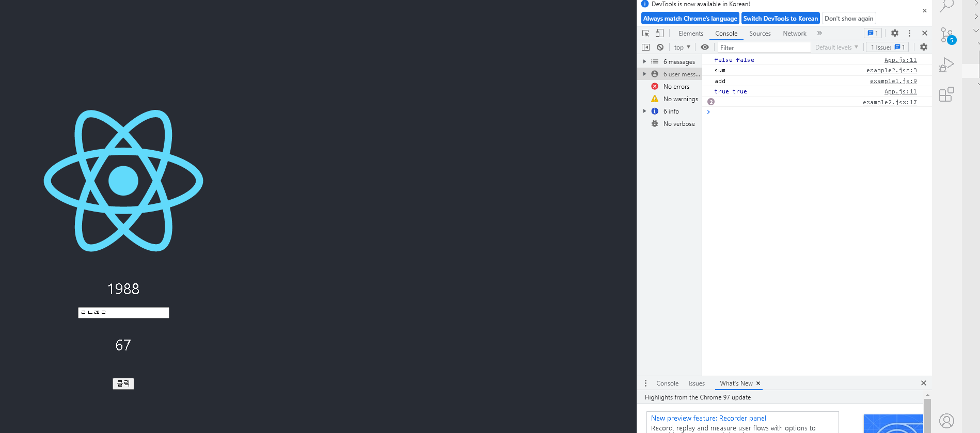Click the Don't show again button
The image size is (980, 433).
click(849, 18)
